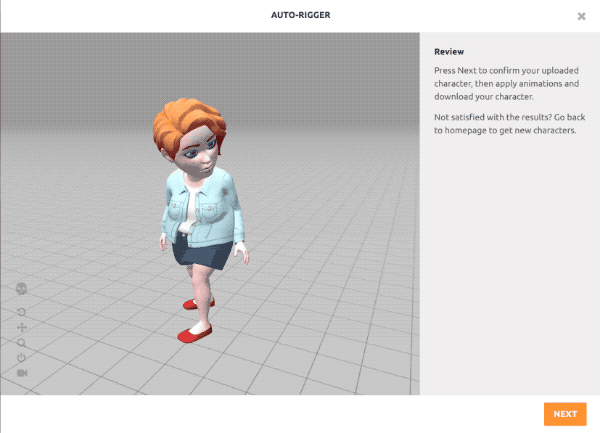
Task: Click the power reset icon in viewport
Action: click(22, 358)
